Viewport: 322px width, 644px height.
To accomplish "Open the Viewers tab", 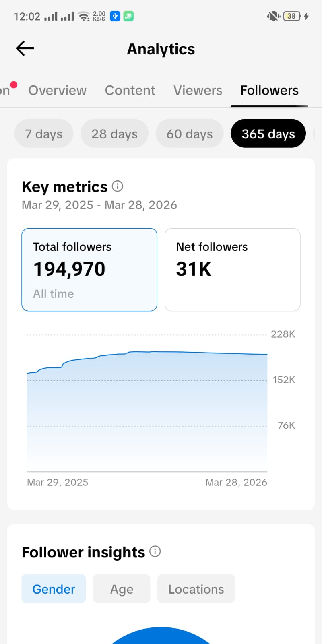I will tap(198, 91).
